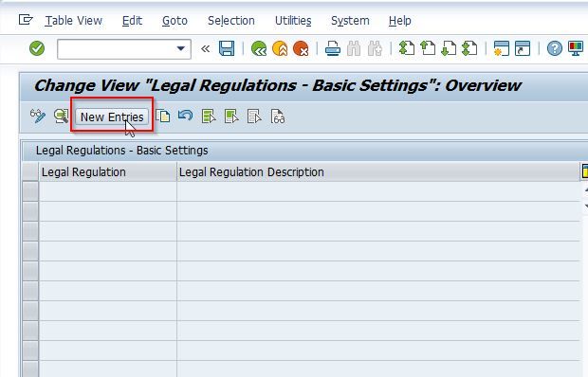Click the Copy As icon beside New Entries
The width and height of the screenshot is (588, 377).
[x=163, y=117]
